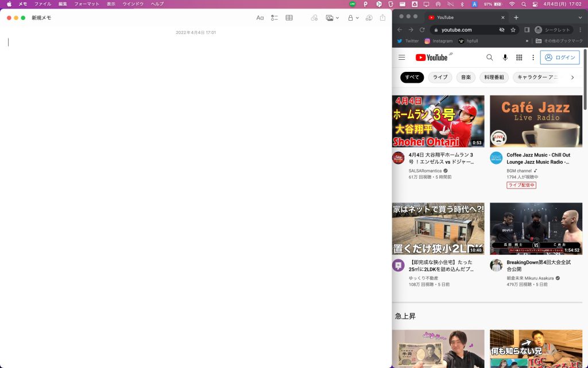This screenshot has height=368, width=588.
Task: Open text formatting options (Aa) in Notes
Action: pyautogui.click(x=260, y=18)
